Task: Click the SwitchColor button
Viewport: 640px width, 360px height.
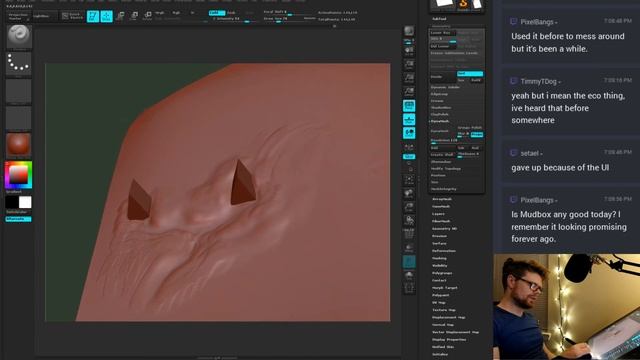Action: coord(17,212)
